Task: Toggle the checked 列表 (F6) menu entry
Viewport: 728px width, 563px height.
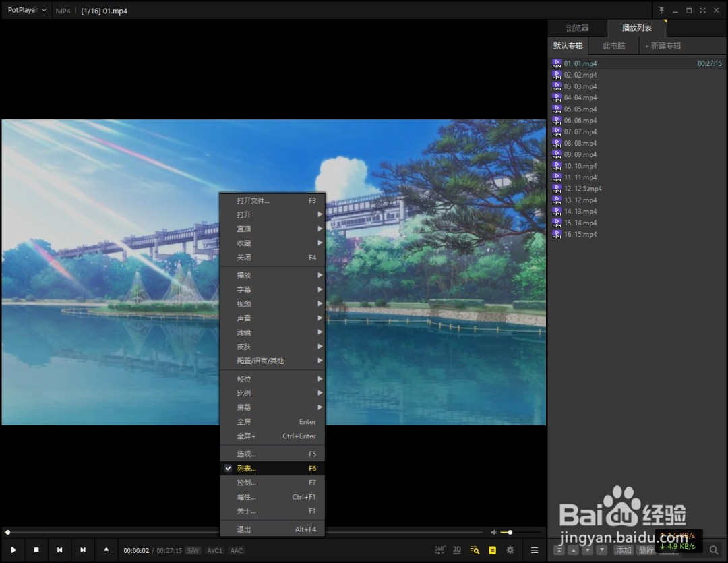Action: (x=272, y=468)
